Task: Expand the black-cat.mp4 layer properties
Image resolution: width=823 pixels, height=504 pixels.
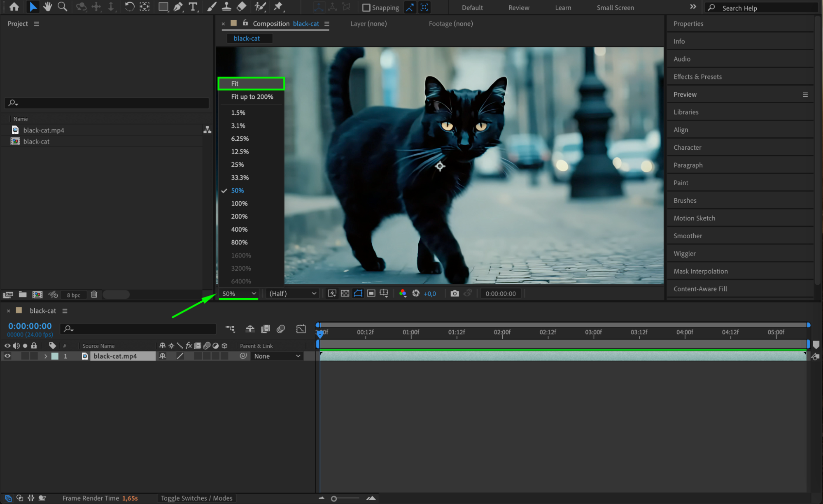Action: pyautogui.click(x=46, y=356)
